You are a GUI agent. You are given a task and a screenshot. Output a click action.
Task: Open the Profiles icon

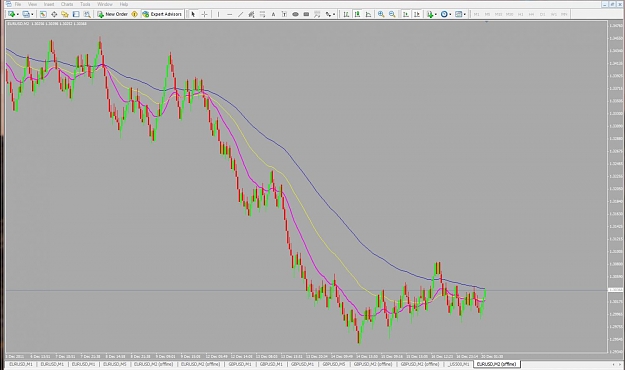[x=26, y=14]
